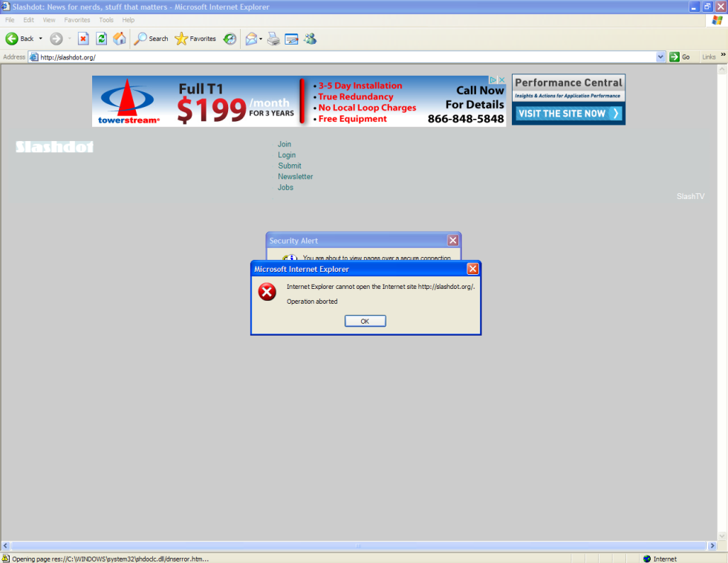728x563 pixels.
Task: Open the Favorites panel icon
Action: [181, 39]
